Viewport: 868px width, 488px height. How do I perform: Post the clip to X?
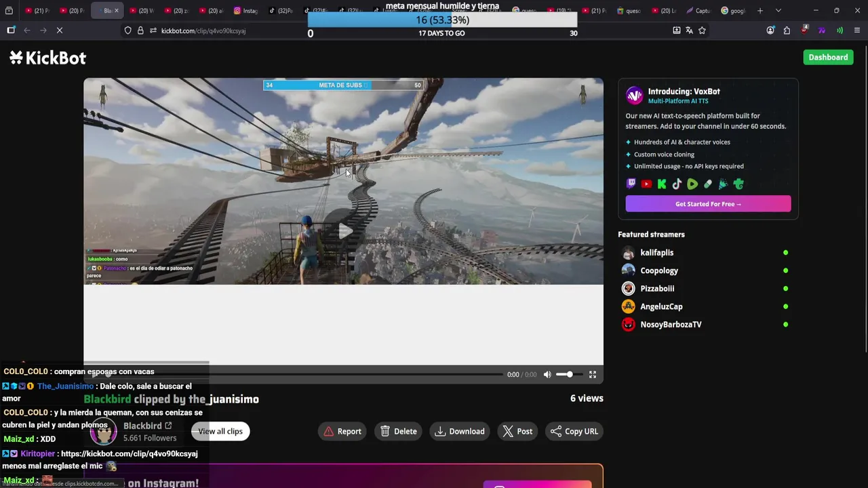point(517,431)
